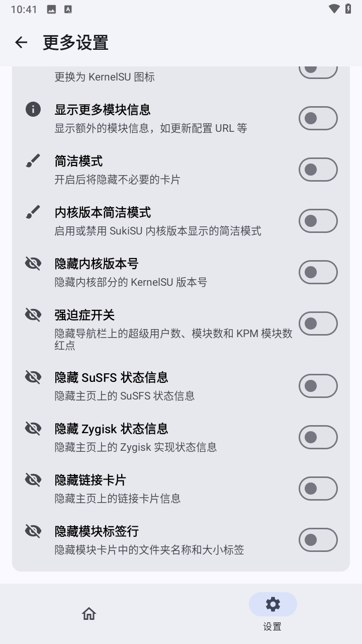The width and height of the screenshot is (362, 644).
Task: Click the info icon beside 显示更多模块信息
Action: [x=33, y=109]
